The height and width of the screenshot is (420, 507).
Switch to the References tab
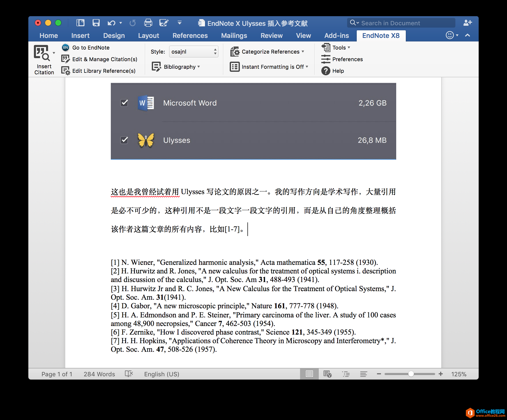(x=190, y=36)
